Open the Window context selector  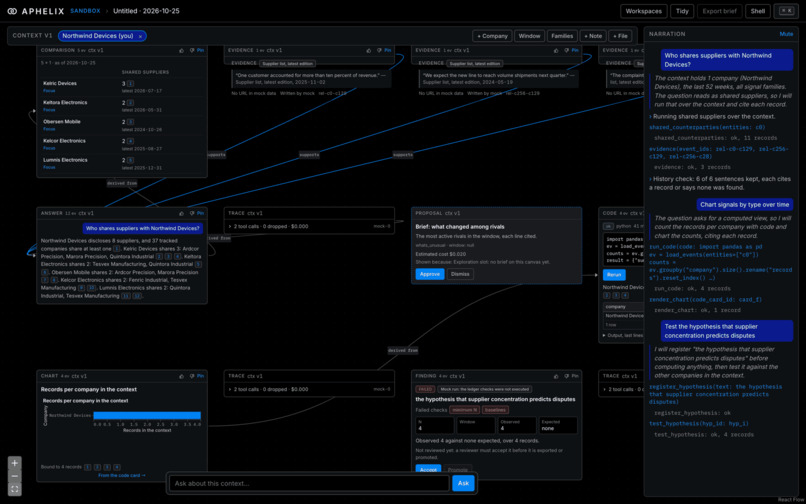click(x=529, y=36)
